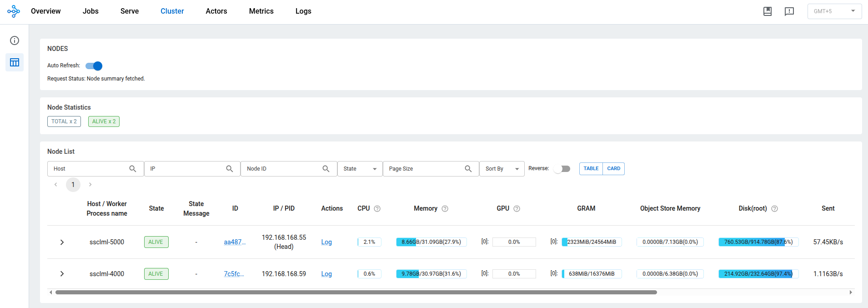
Task: Open the info circle sidebar icon
Action: 15,40
